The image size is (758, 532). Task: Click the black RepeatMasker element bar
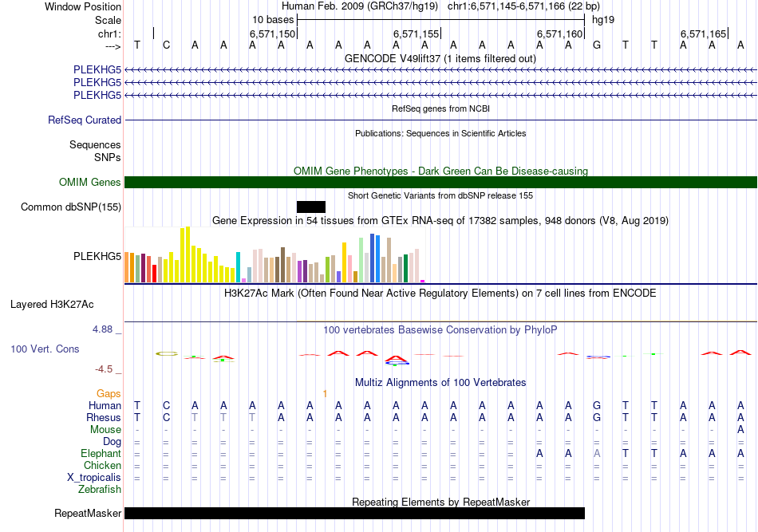[x=354, y=513]
